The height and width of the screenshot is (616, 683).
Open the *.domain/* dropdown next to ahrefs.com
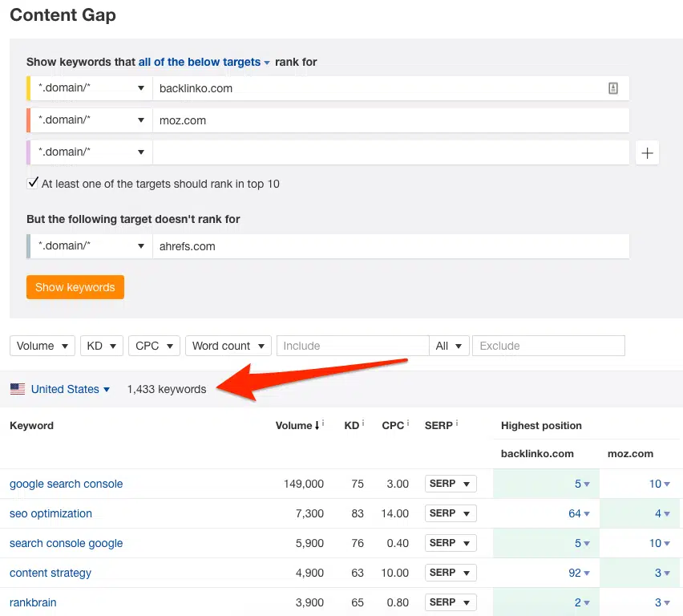point(88,247)
